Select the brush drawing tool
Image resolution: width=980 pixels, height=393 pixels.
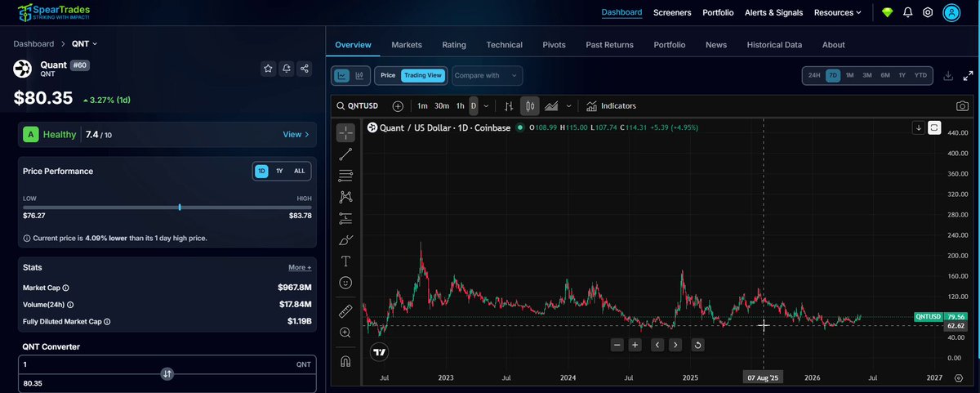345,239
